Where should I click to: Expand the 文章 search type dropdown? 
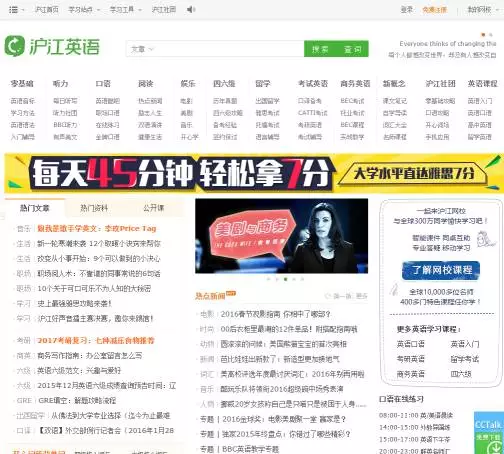[142, 49]
